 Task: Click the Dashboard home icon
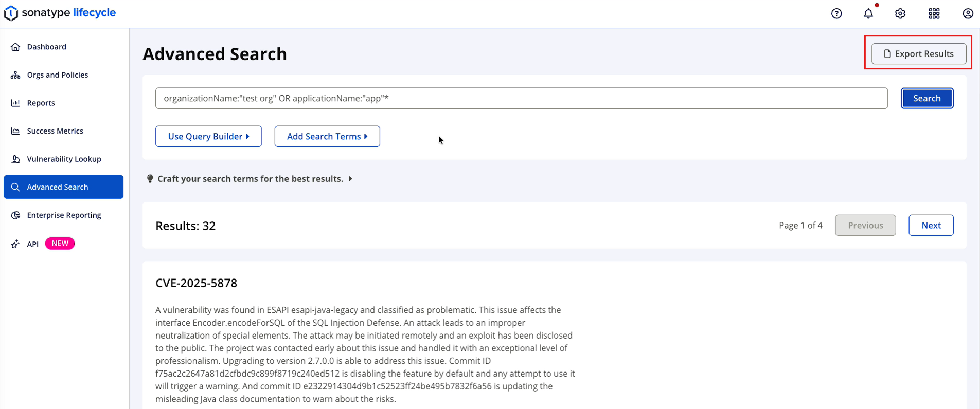point(15,47)
